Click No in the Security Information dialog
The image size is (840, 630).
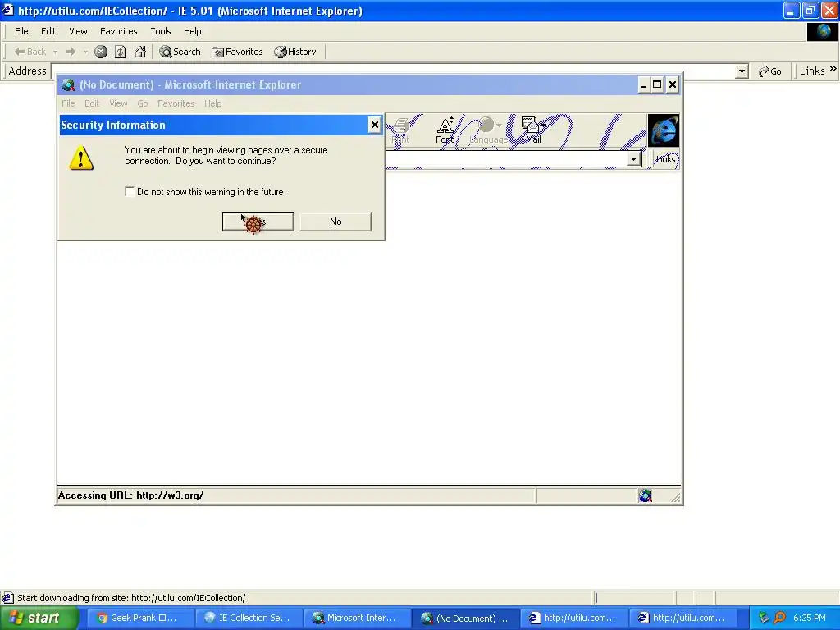(336, 221)
